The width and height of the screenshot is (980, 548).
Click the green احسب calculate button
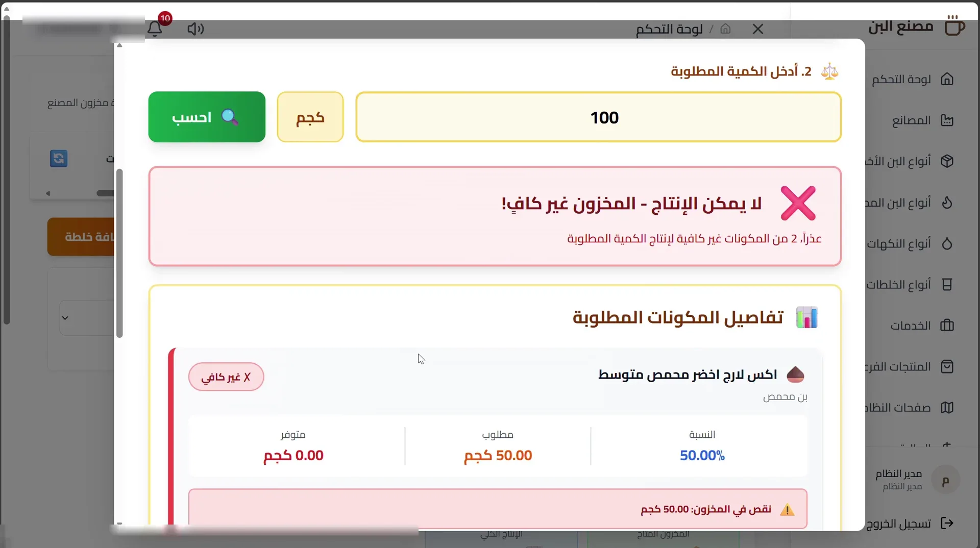(207, 117)
